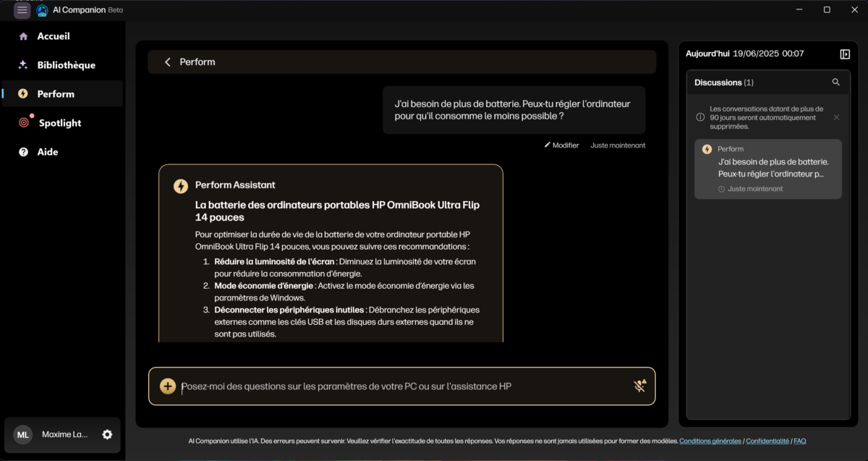Click the question mark icon beside Aide

(x=23, y=152)
